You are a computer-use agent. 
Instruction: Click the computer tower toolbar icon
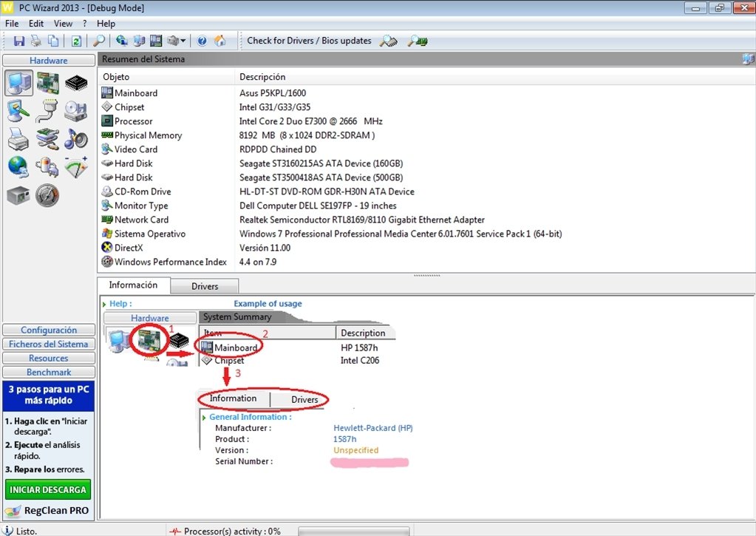pos(139,41)
